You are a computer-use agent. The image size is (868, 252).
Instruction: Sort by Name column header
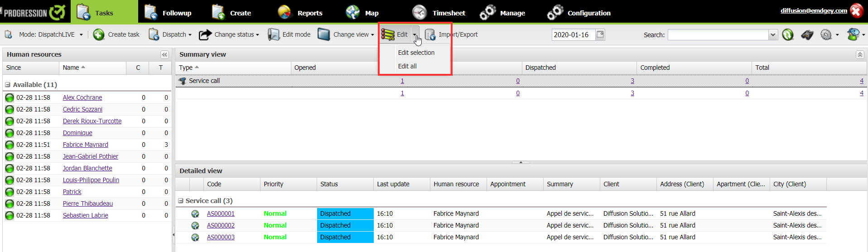point(93,68)
